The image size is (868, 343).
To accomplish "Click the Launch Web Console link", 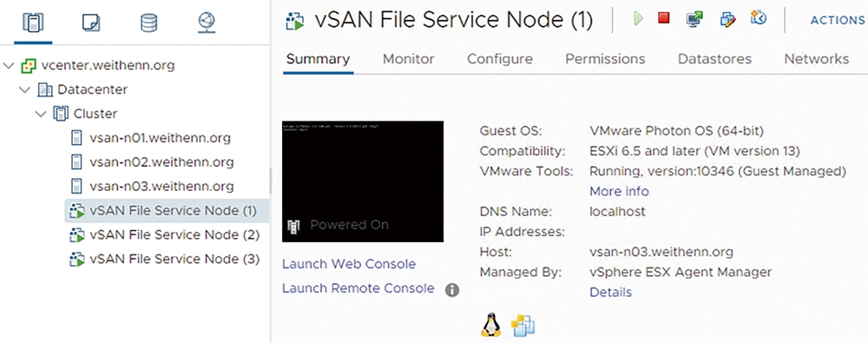I will pyautogui.click(x=349, y=264).
